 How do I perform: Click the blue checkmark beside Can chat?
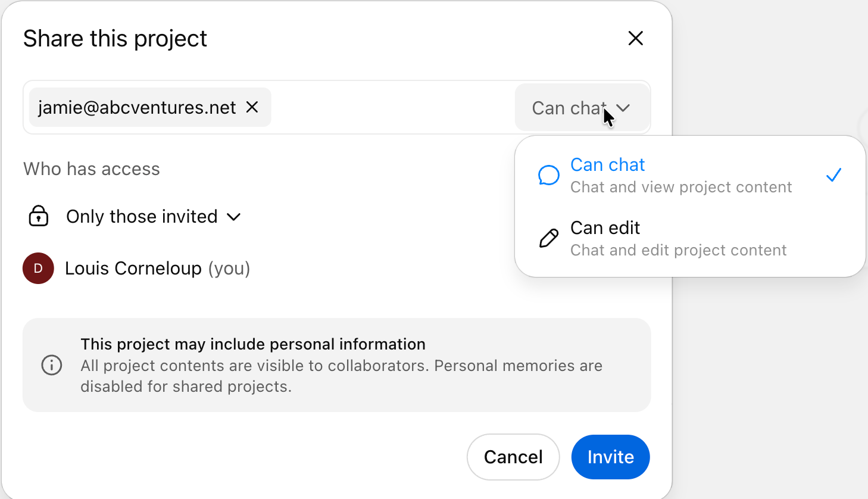click(833, 175)
